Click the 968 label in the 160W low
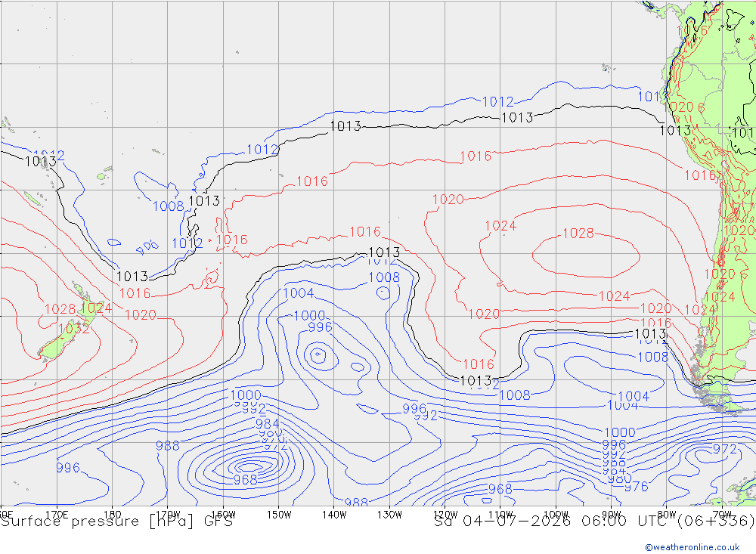756x554 pixels. pyautogui.click(x=246, y=480)
